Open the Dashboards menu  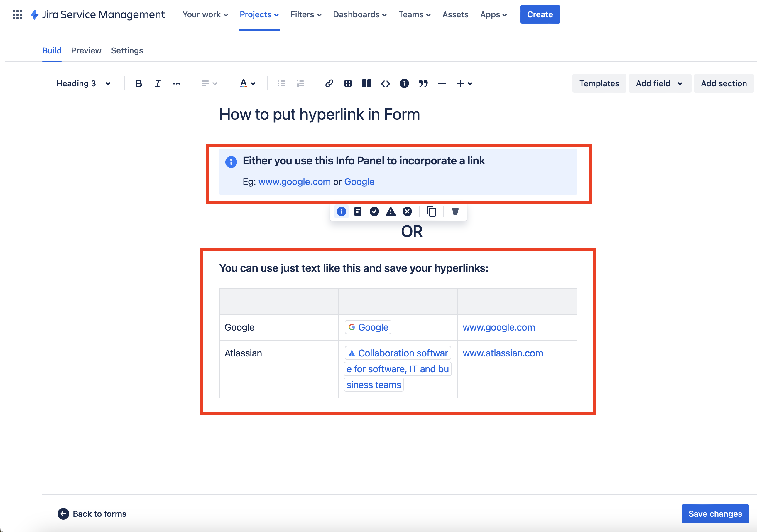(x=359, y=14)
